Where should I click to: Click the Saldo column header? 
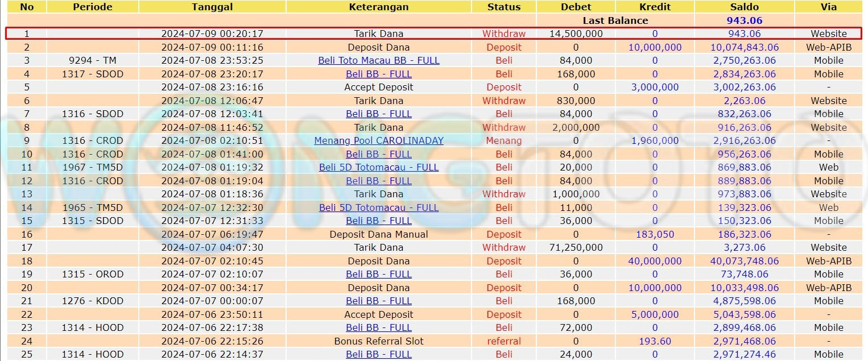pyautogui.click(x=744, y=7)
